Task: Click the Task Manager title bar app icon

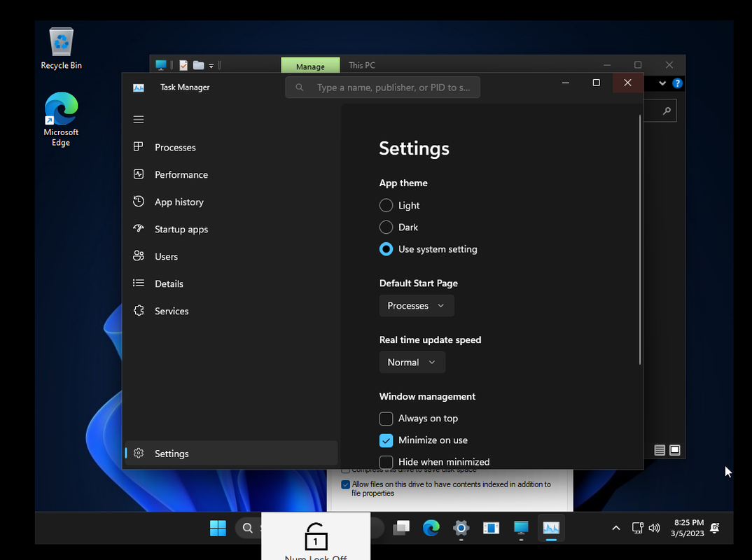Action: point(139,87)
